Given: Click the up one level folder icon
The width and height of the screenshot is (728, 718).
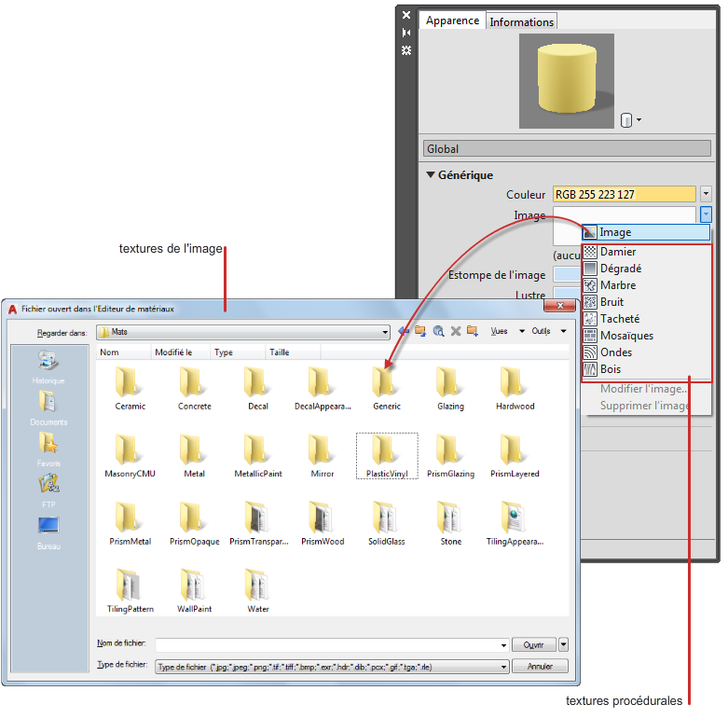Looking at the screenshot, I should [x=420, y=331].
